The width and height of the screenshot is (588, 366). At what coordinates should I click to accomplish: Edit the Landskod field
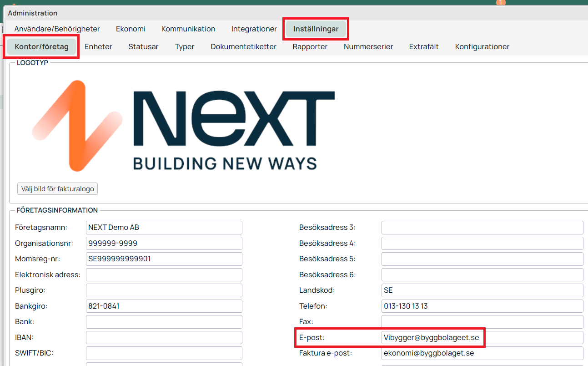pyautogui.click(x=482, y=290)
